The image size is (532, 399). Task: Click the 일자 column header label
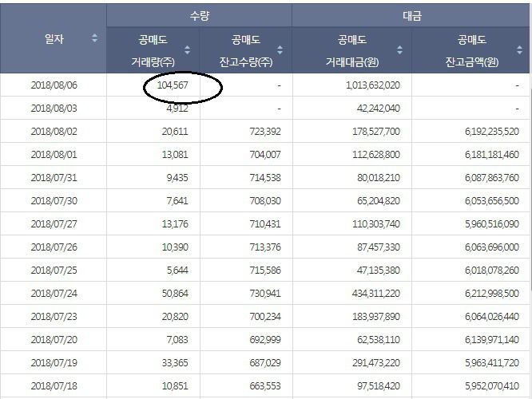point(54,38)
